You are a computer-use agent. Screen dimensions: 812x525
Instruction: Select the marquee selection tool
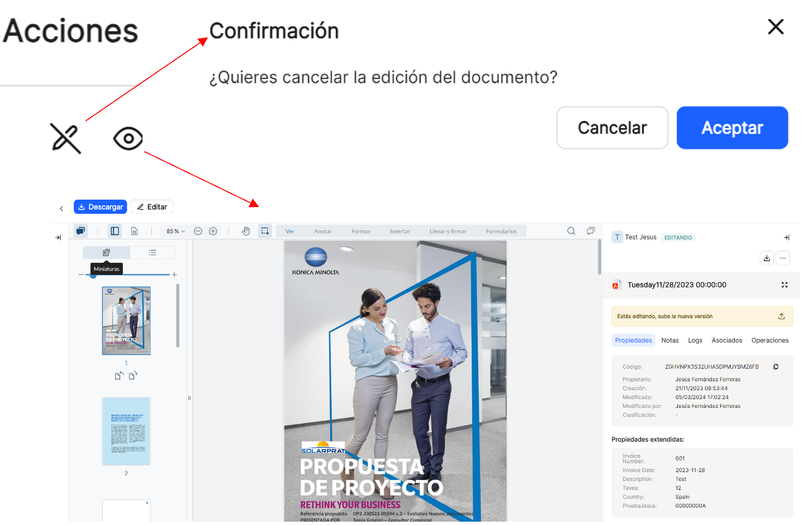(x=265, y=231)
